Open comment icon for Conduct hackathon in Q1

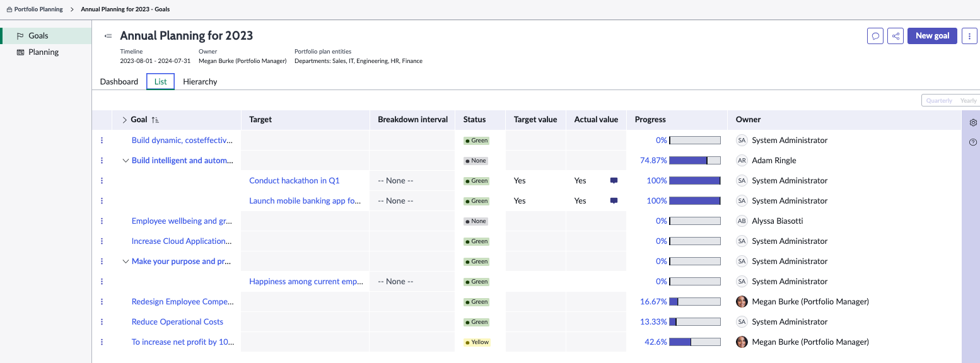coord(614,181)
